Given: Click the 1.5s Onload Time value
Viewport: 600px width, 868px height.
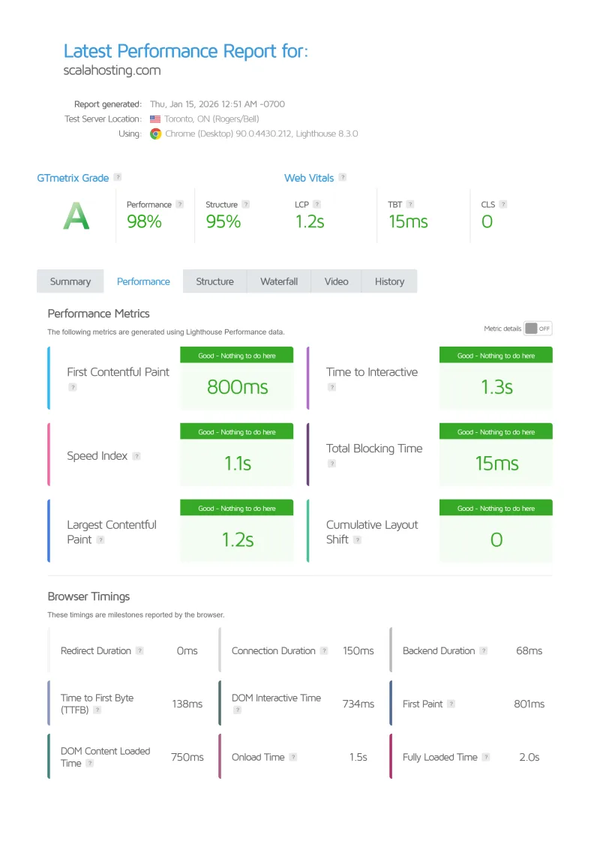Looking at the screenshot, I should coord(358,757).
